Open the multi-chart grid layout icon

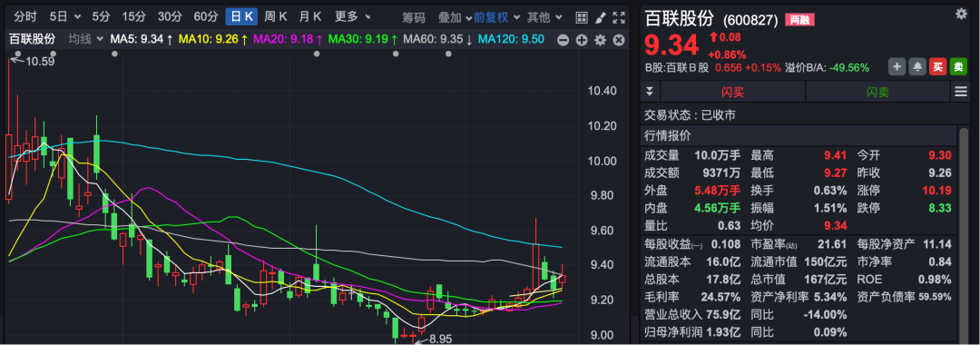pos(582,17)
